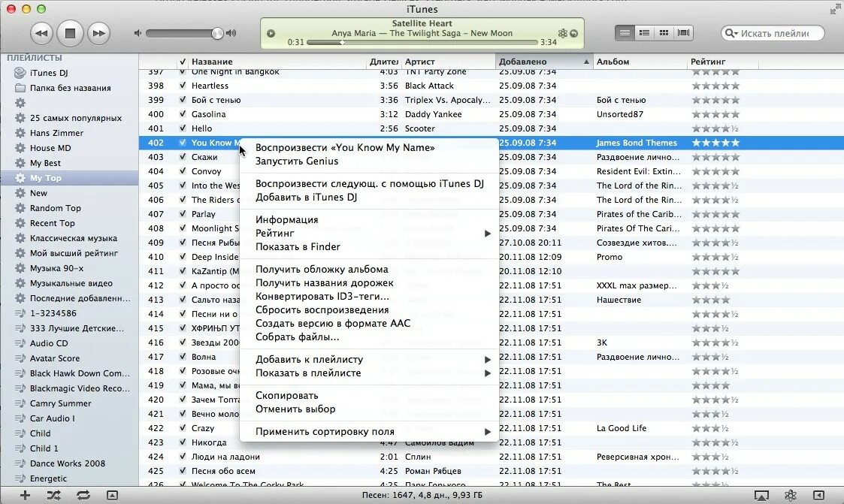Uncheck the Parlay track checkbox
This screenshot has width=844, height=504.
click(183, 214)
